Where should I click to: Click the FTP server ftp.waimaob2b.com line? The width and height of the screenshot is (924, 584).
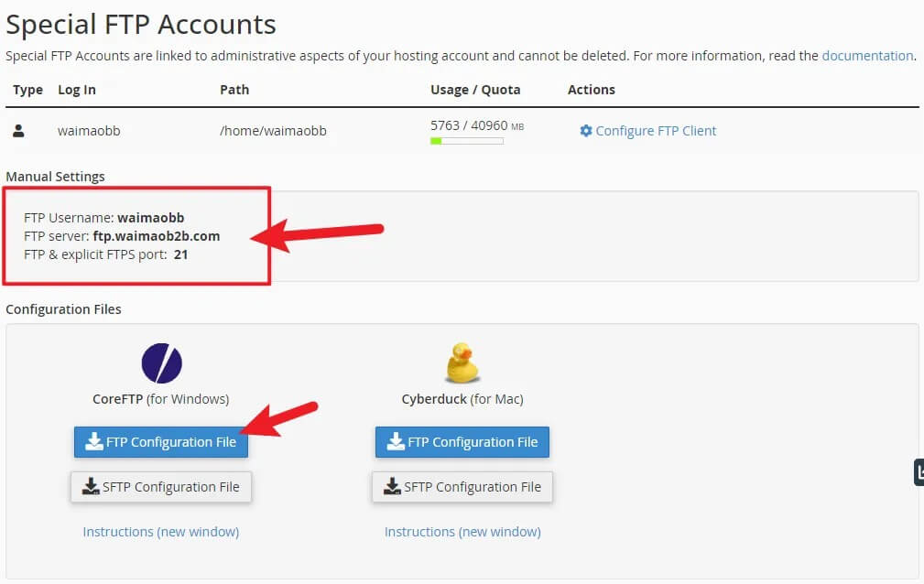pos(122,236)
